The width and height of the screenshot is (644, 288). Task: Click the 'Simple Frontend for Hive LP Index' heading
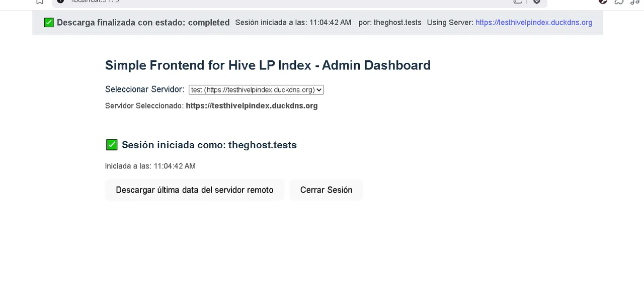click(268, 65)
